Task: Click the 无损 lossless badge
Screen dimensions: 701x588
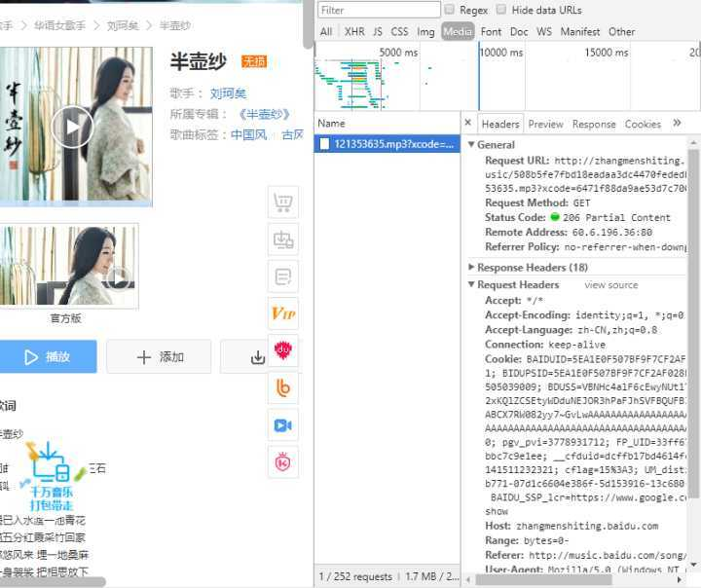Action: point(254,61)
